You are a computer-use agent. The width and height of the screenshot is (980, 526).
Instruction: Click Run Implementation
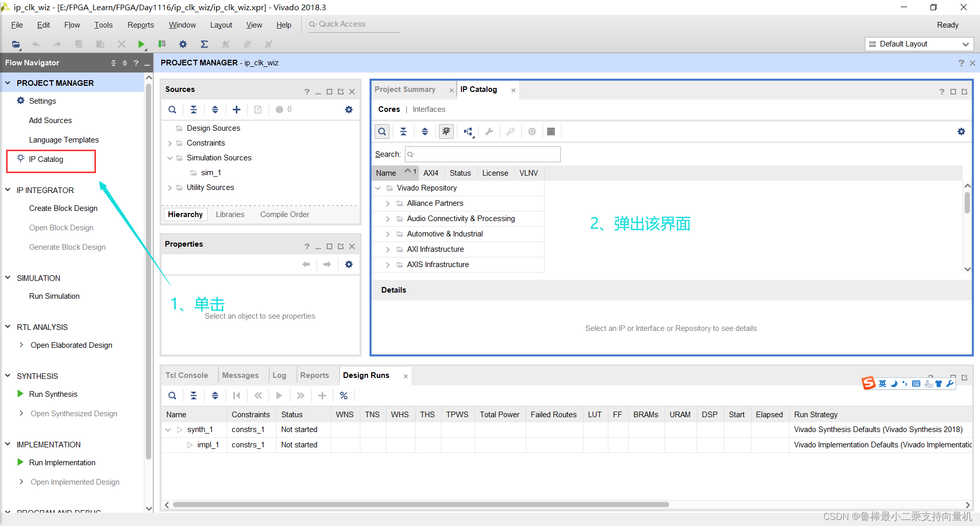pos(62,463)
